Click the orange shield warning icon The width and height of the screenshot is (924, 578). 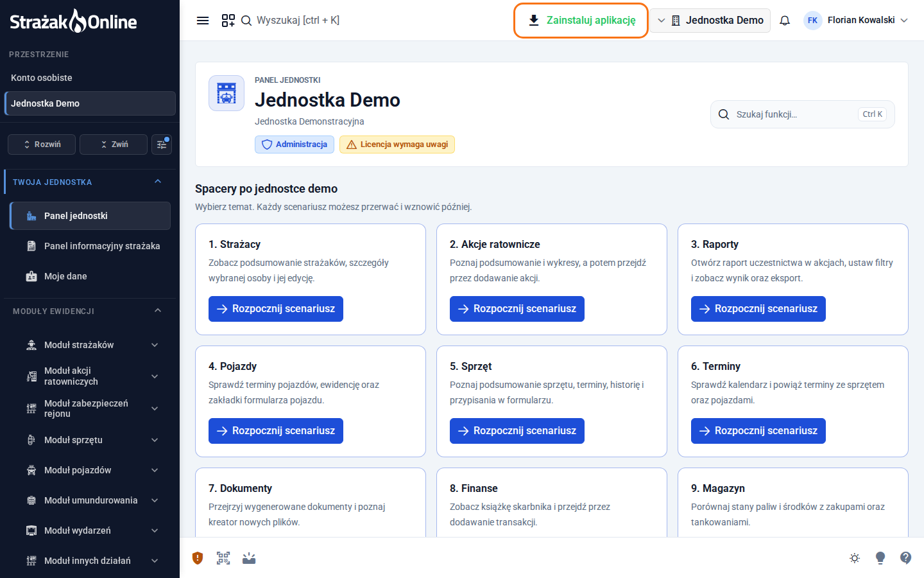pyautogui.click(x=198, y=558)
